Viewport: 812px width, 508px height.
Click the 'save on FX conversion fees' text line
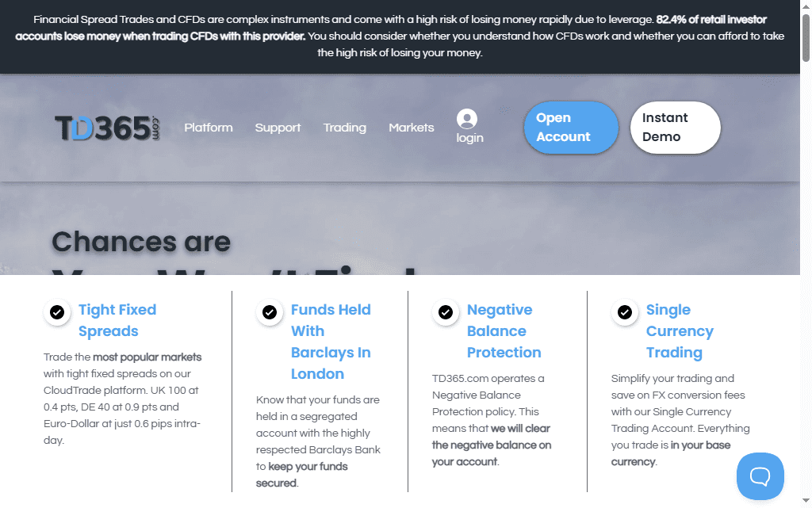[x=678, y=395]
